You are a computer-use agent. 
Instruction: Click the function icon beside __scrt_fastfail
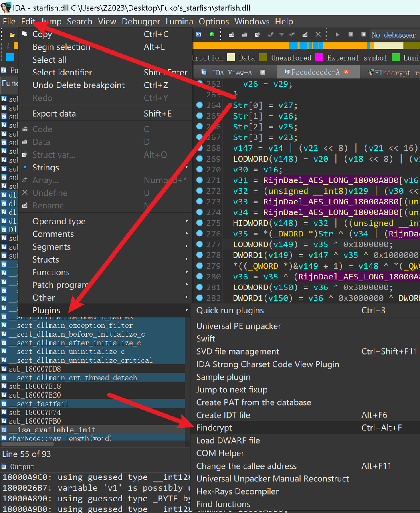pyautogui.click(x=4, y=404)
